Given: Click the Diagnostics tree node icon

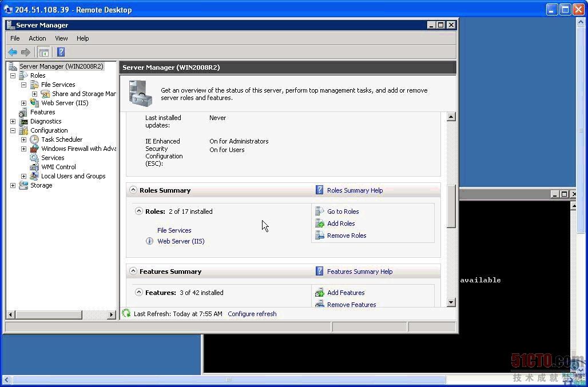Looking at the screenshot, I should tap(23, 121).
